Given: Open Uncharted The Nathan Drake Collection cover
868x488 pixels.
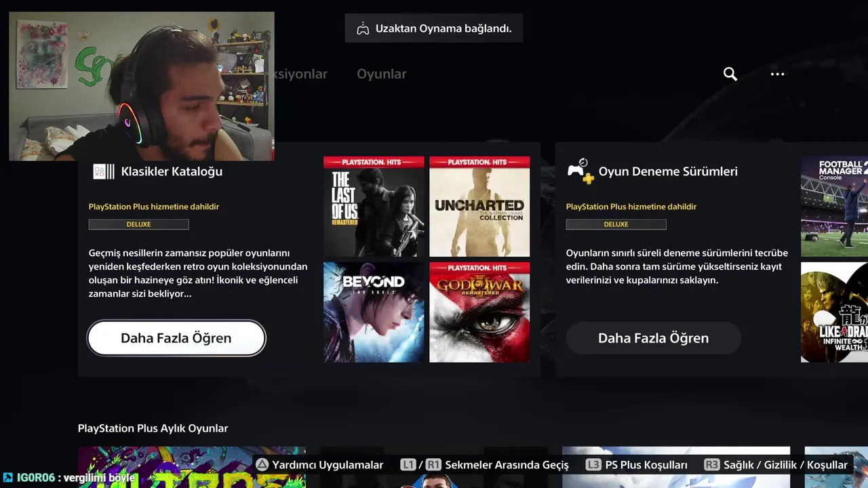Looking at the screenshot, I should point(479,207).
